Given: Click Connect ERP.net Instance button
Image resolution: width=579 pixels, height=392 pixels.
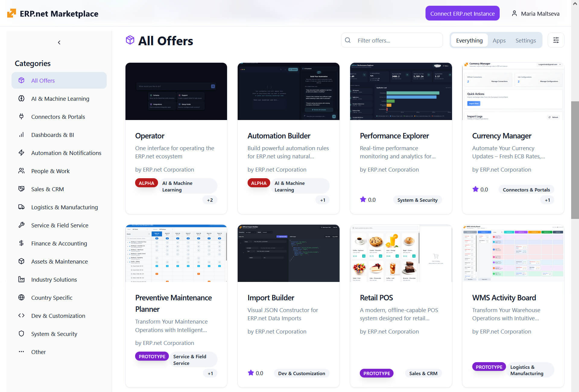Looking at the screenshot, I should pyautogui.click(x=462, y=14).
